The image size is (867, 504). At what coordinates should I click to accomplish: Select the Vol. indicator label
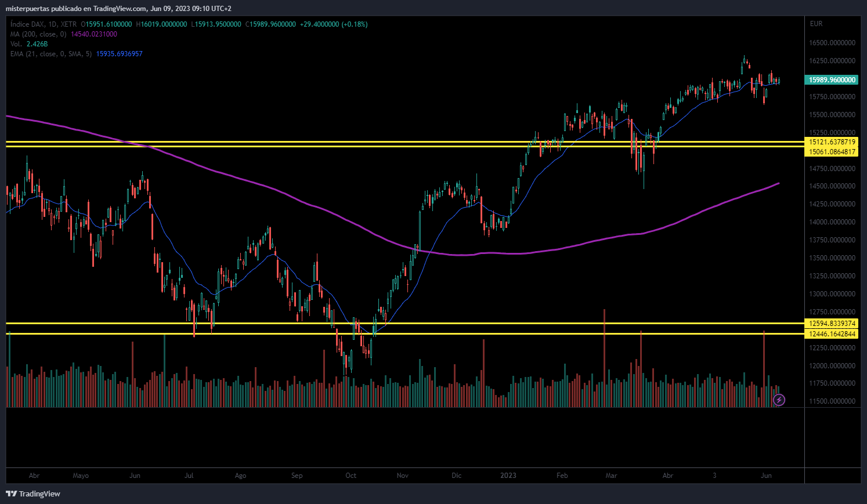tap(16, 44)
